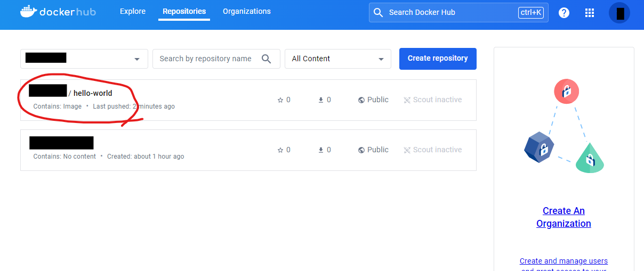This screenshot has height=271, width=644.
Task: Click 'Created: about 1 hour ago' text
Action: coord(146,157)
